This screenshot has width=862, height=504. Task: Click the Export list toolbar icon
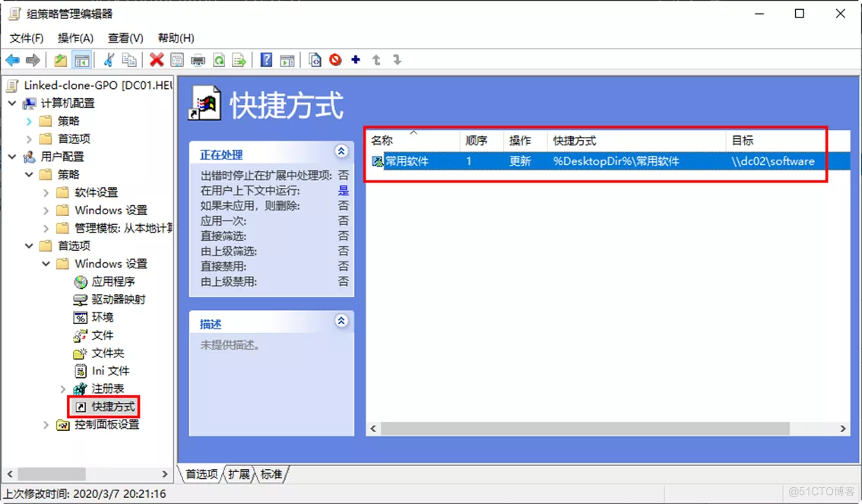point(239,60)
